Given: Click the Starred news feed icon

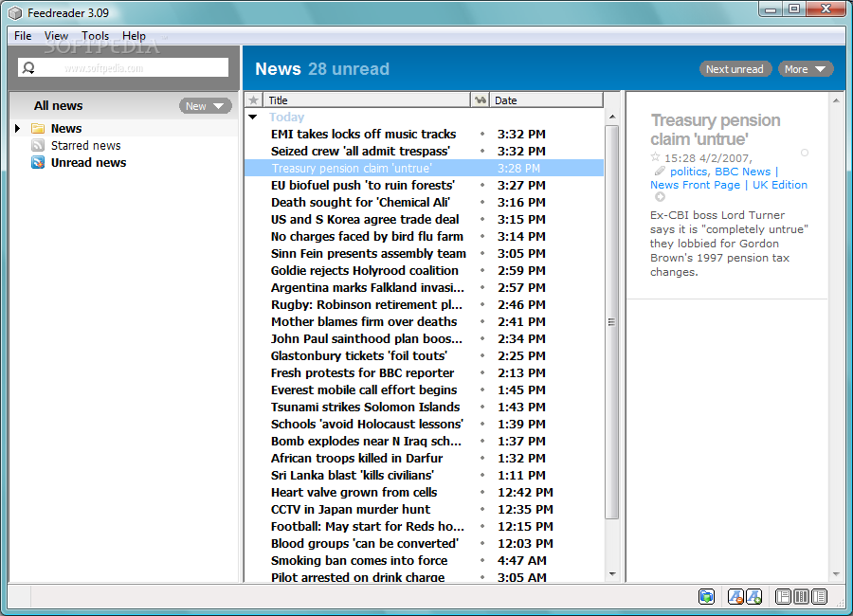Looking at the screenshot, I should (38, 145).
